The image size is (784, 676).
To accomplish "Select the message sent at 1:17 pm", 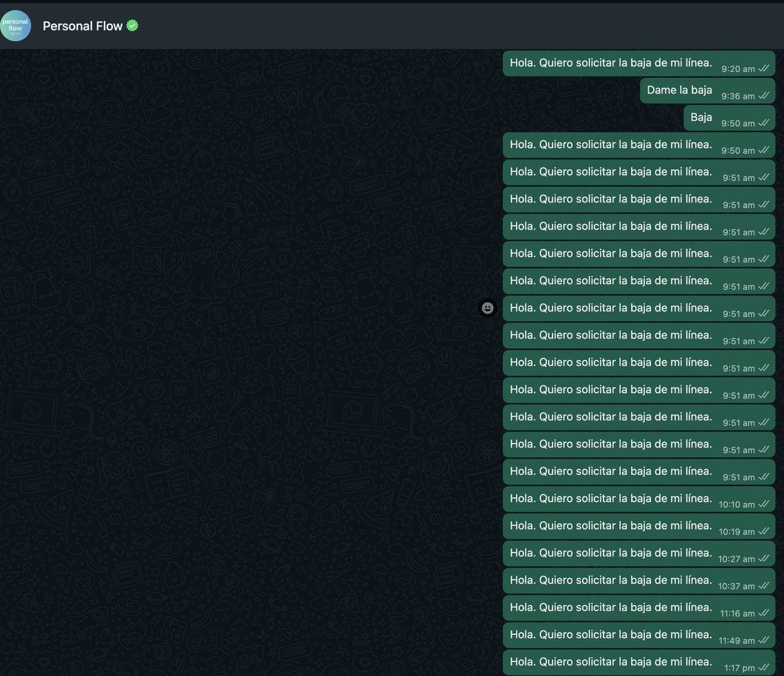I will coord(639,662).
